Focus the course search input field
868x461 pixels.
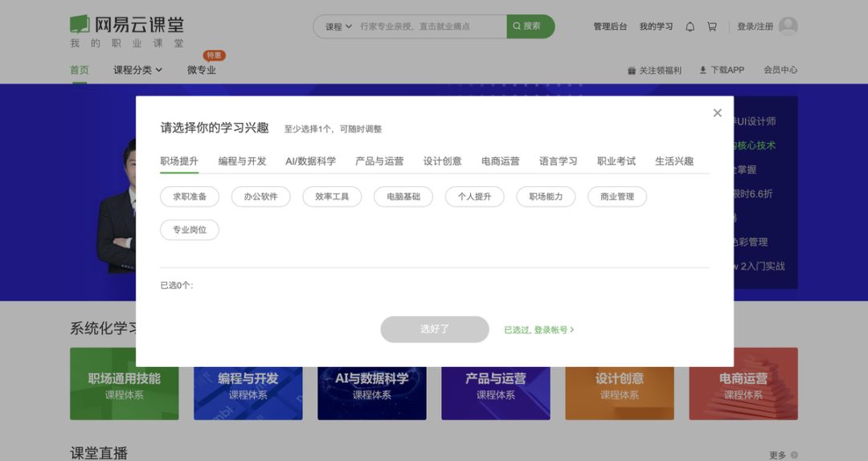pos(431,27)
